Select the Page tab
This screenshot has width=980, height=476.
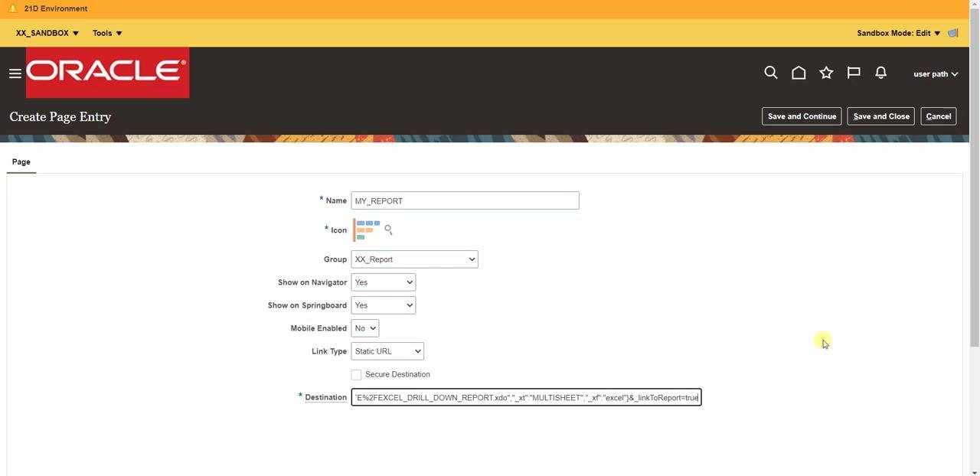pyautogui.click(x=21, y=161)
